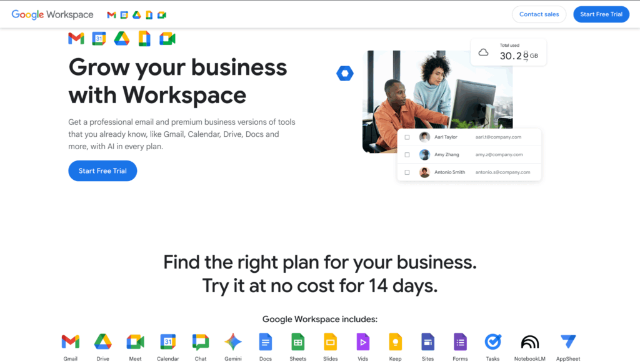The width and height of the screenshot is (640, 364).
Task: Select the AppSheet product icon
Action: tap(568, 342)
